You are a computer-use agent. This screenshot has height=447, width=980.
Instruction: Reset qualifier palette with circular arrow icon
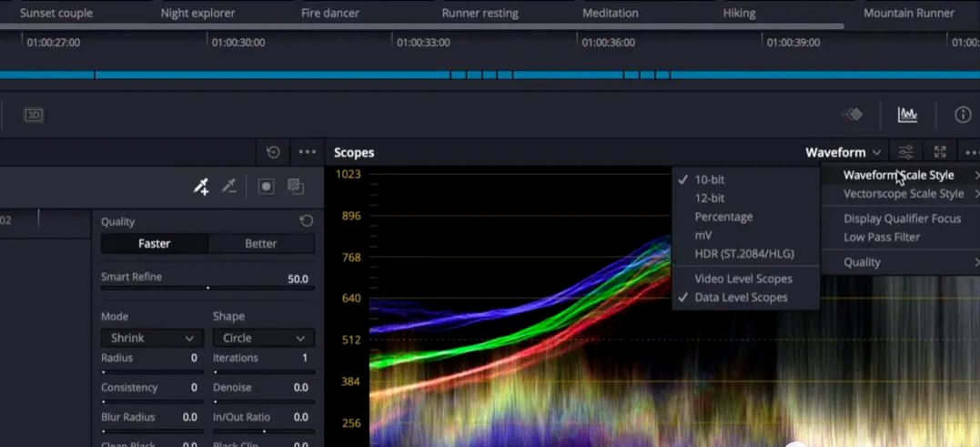(273, 152)
